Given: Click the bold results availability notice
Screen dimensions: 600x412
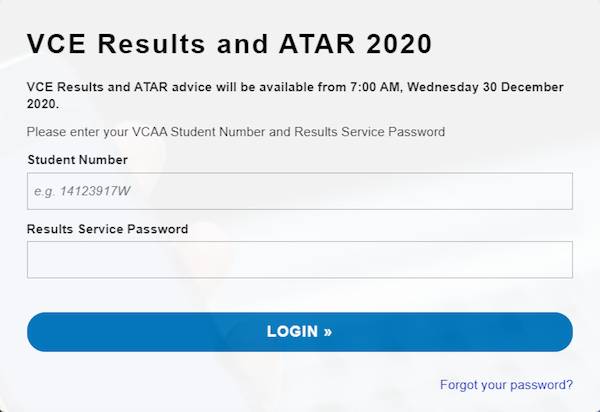Looking at the screenshot, I should coord(295,95).
